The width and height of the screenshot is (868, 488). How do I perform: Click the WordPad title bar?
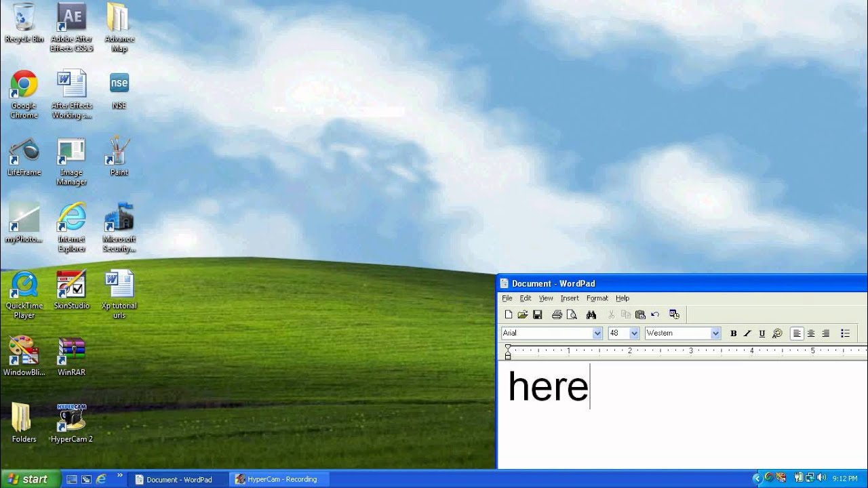pyautogui.click(x=682, y=283)
